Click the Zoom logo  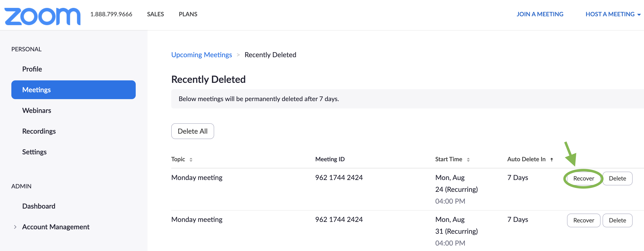click(42, 16)
